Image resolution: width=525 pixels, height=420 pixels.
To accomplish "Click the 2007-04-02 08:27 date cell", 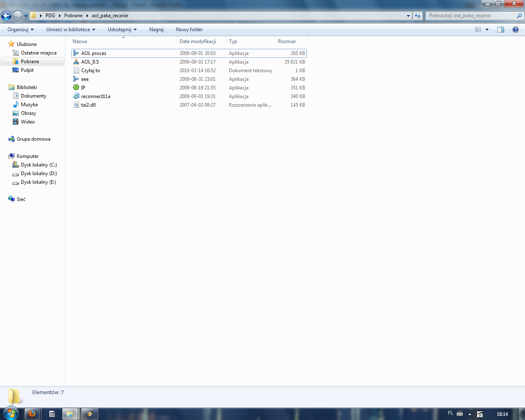I will (x=197, y=105).
